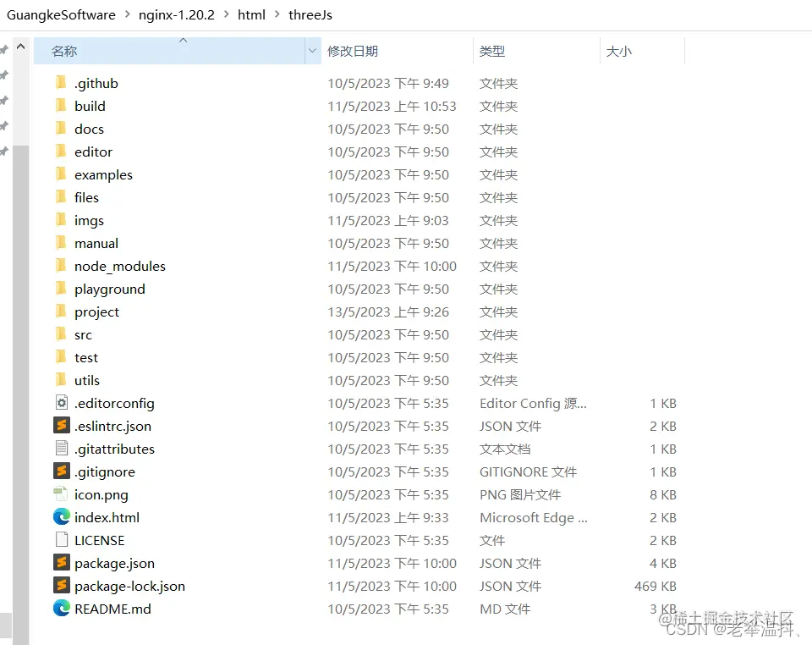
Task: Select the file name .gitattributes
Action: (114, 449)
